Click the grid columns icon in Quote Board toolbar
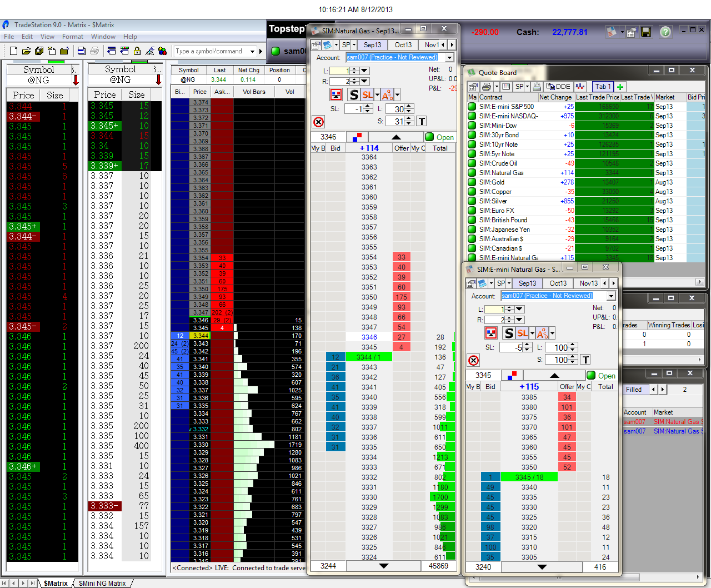Screen dimensions: 711x588 (x=506, y=87)
